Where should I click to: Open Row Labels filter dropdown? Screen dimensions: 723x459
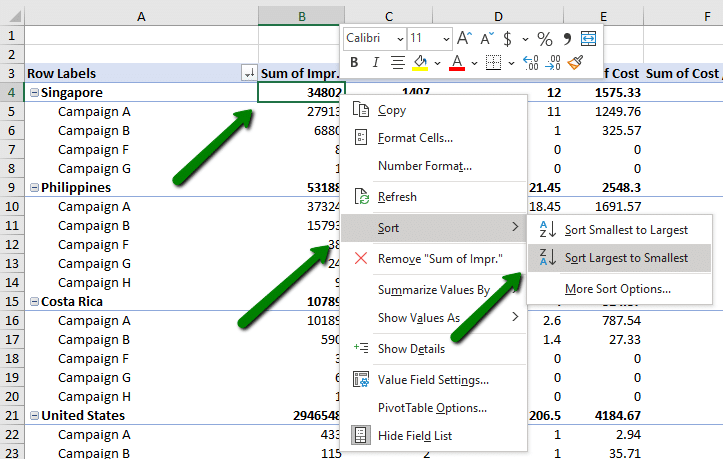click(x=249, y=73)
